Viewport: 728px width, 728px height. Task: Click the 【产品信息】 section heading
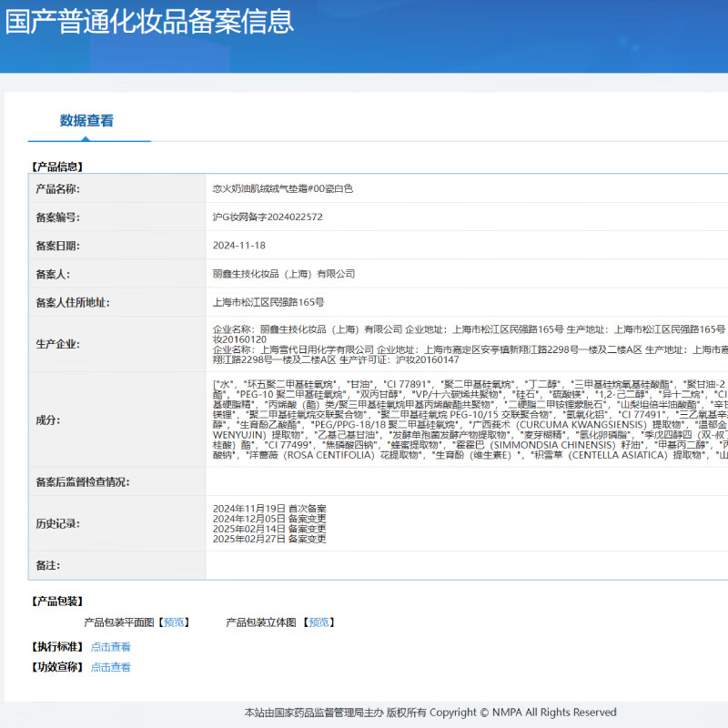coord(56,167)
